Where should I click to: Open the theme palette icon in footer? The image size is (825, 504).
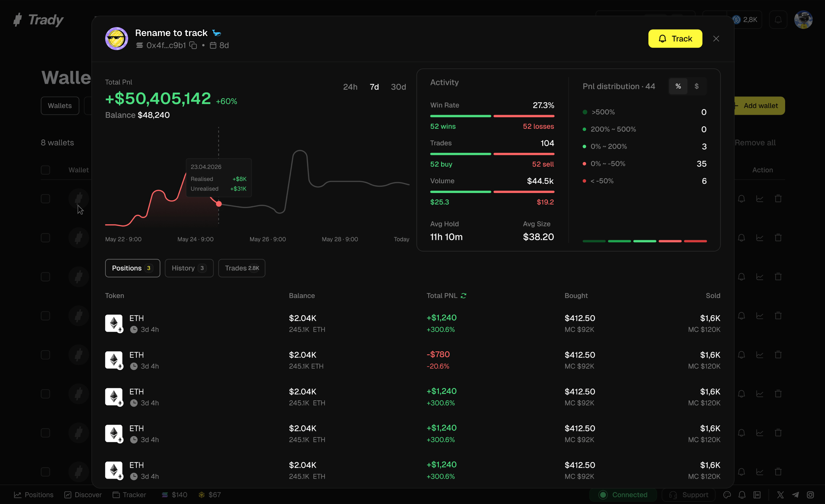click(x=727, y=495)
